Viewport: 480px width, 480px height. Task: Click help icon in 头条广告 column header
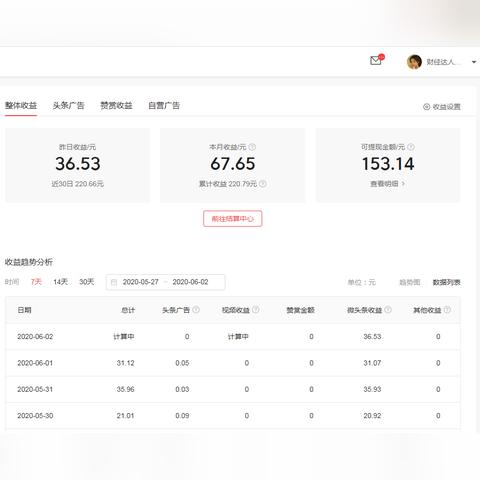(196, 310)
